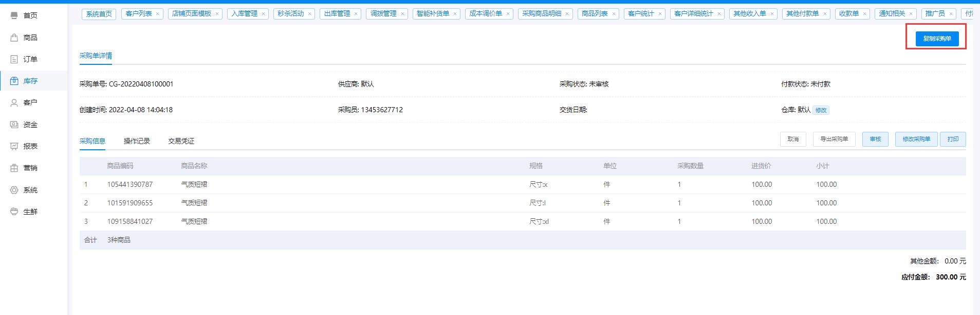Click 修改 link next to 仓库
Image resolution: width=980 pixels, height=315 pixels.
(x=821, y=110)
